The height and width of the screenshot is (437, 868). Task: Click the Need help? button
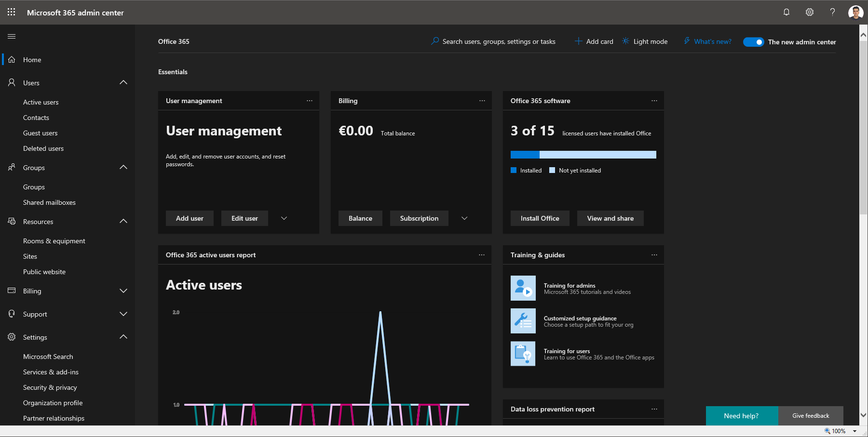742,416
